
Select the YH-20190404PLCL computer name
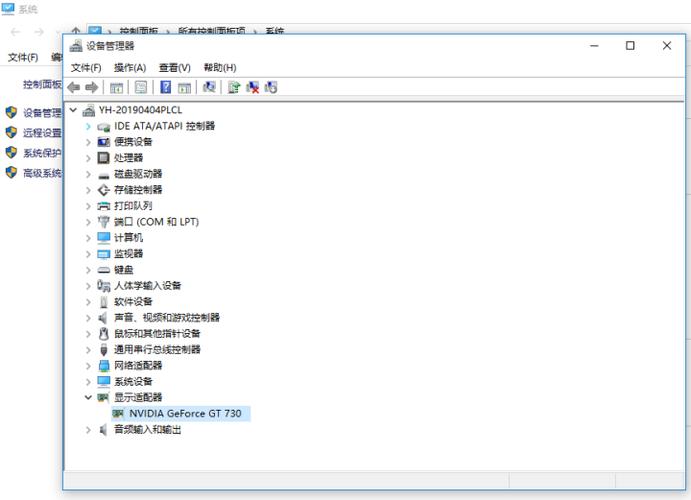[140, 110]
